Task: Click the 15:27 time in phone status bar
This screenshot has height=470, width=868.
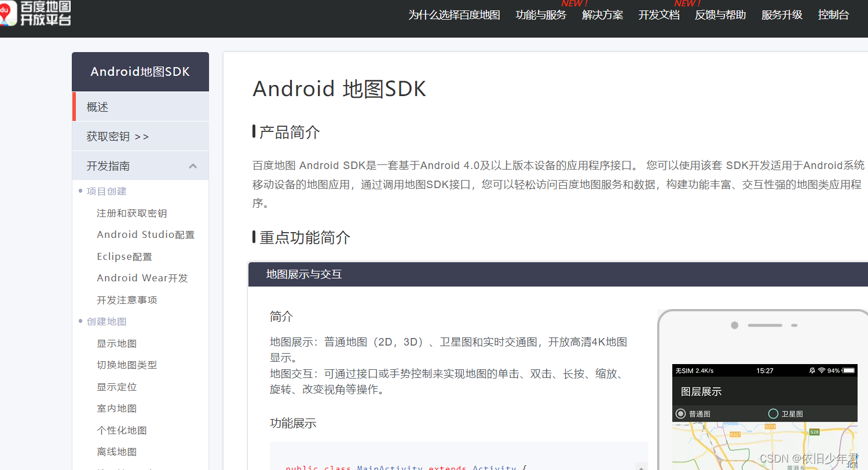Action: click(x=765, y=370)
